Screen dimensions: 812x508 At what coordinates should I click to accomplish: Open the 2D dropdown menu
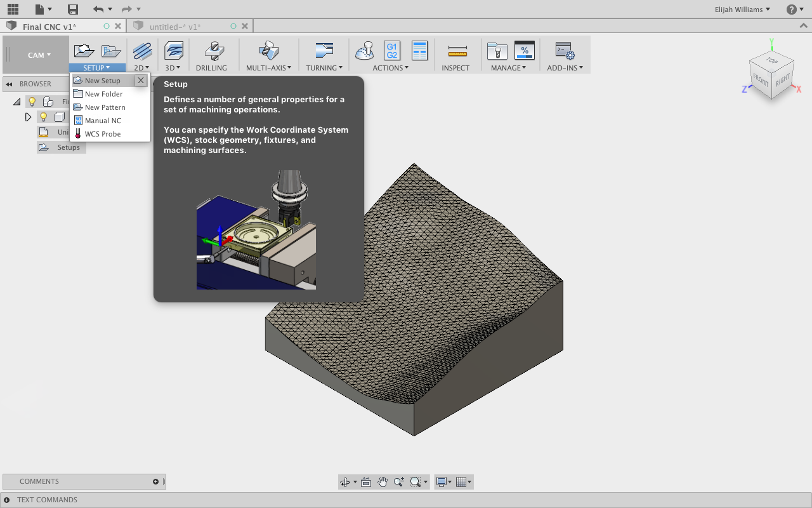[x=141, y=68]
